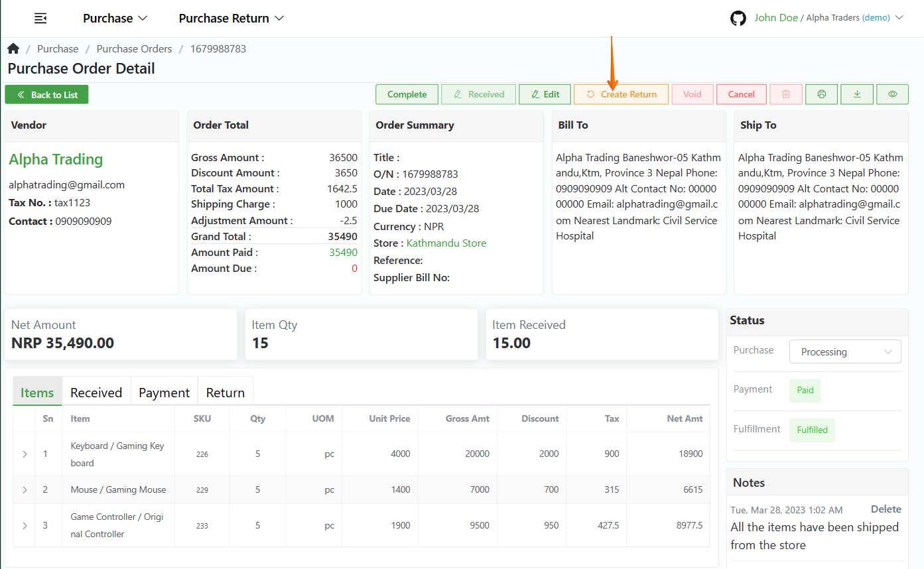This screenshot has width=924, height=569.
Task: Click the NRP 35,490.00 net amount
Action: [62, 343]
